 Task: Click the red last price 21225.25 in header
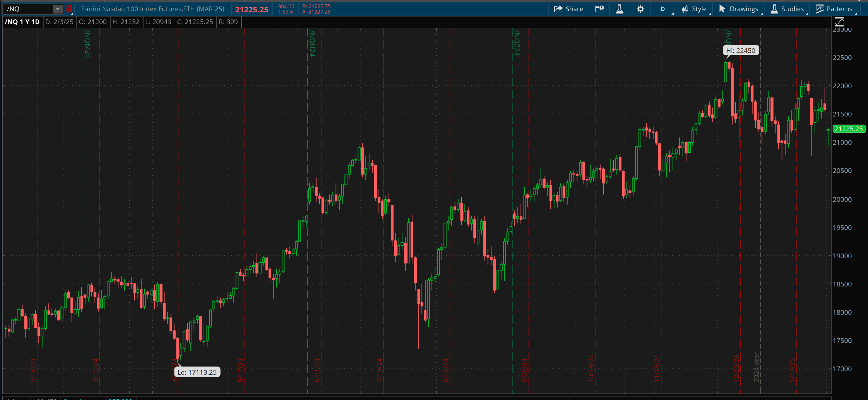point(252,10)
